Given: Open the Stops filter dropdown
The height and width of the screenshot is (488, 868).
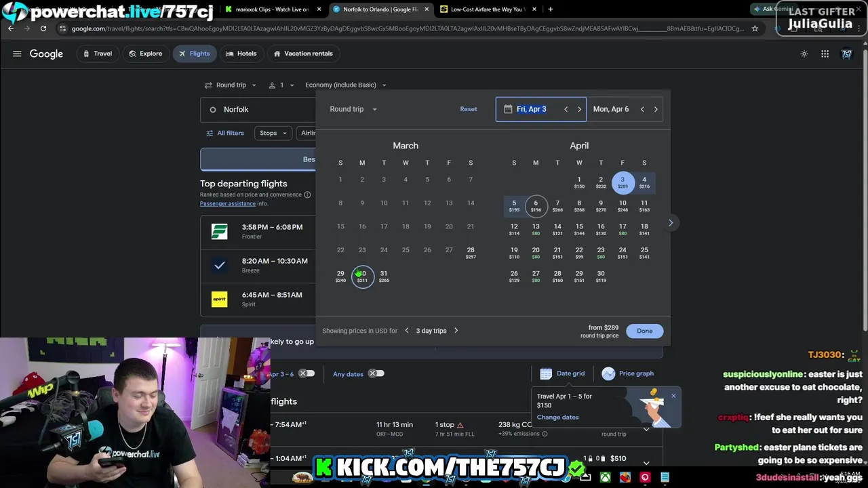Looking at the screenshot, I should [274, 133].
